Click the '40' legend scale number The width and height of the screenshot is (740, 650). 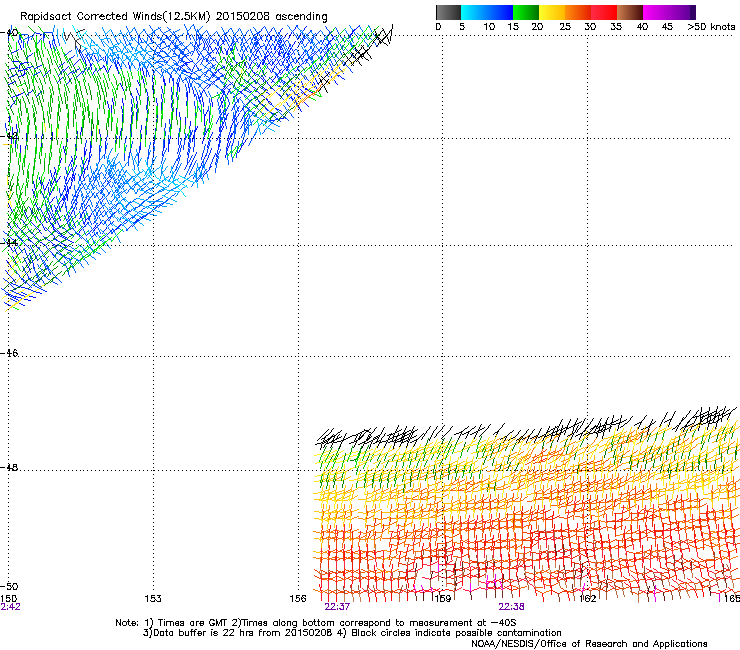click(x=642, y=27)
